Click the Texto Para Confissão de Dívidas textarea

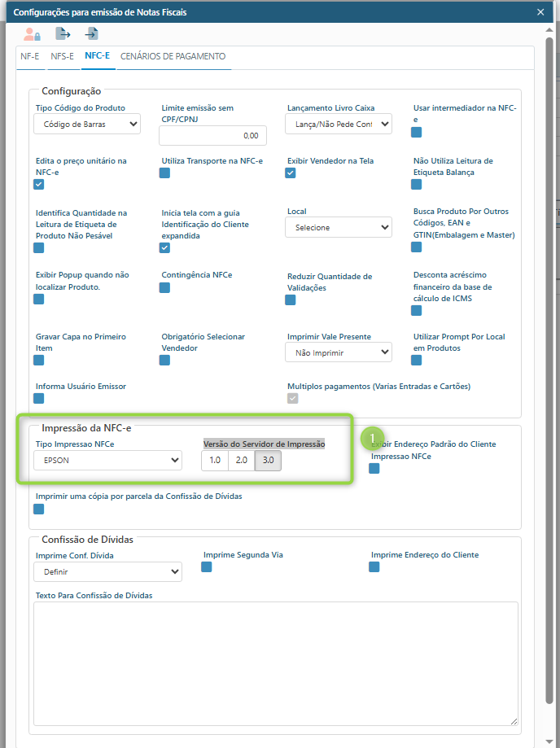[x=275, y=663]
